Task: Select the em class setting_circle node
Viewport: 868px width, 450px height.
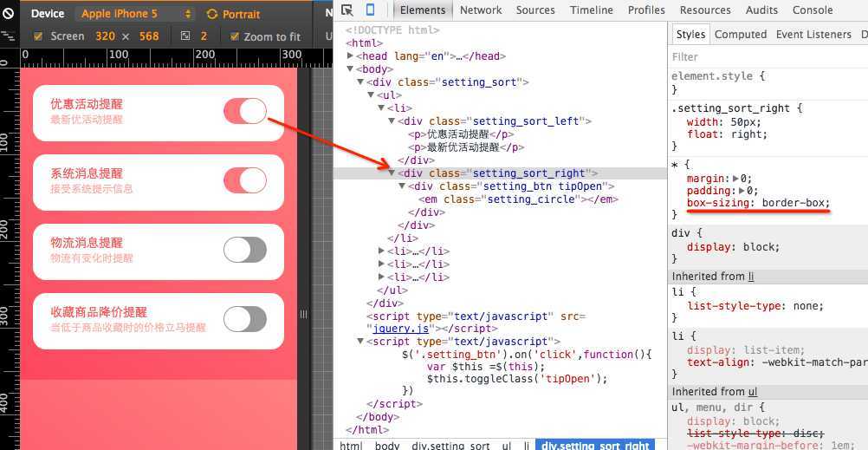Action: coord(518,199)
